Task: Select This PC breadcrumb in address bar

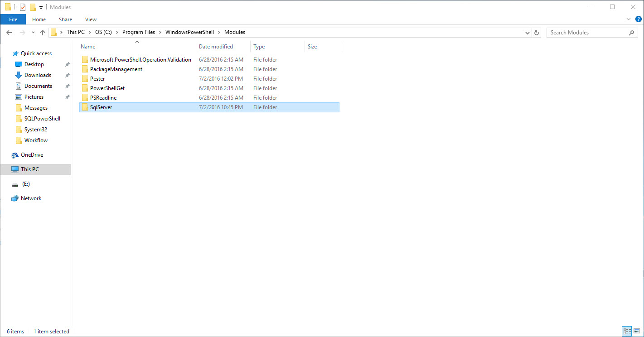Action: point(75,32)
